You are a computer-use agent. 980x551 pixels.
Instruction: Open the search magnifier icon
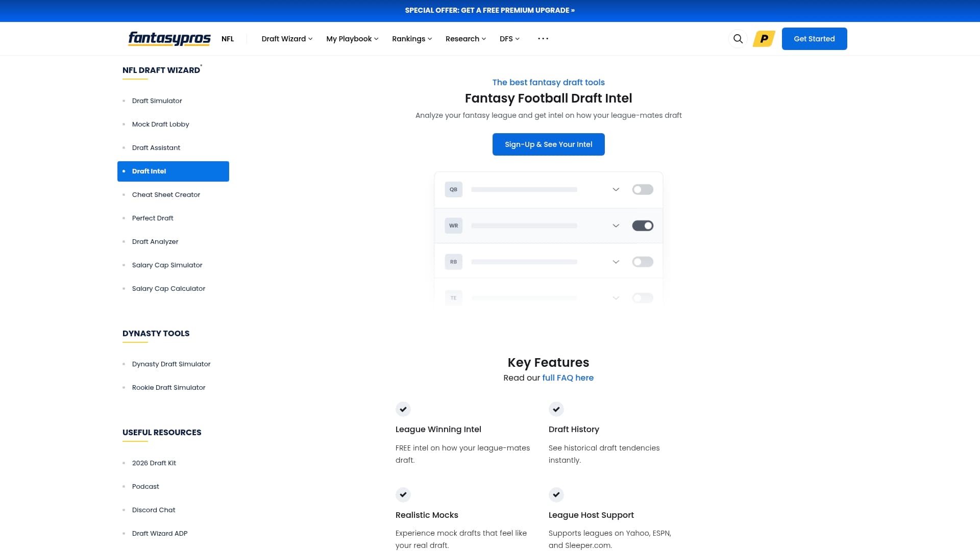(x=738, y=39)
